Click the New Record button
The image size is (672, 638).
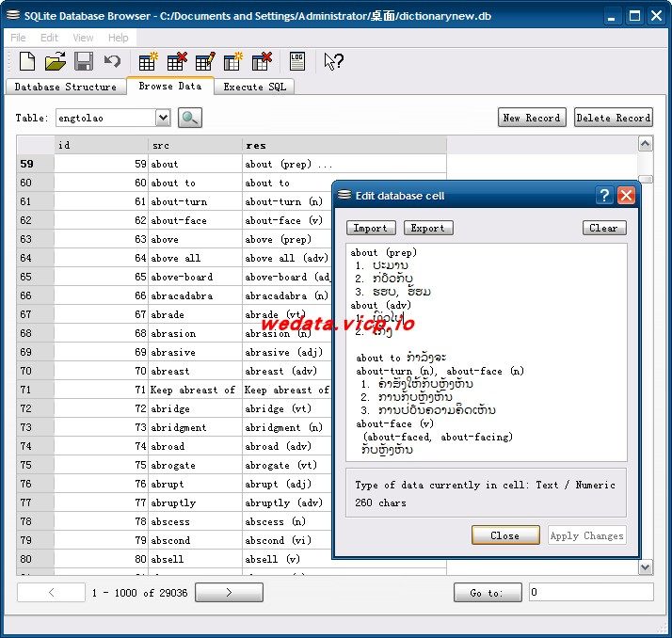(532, 118)
